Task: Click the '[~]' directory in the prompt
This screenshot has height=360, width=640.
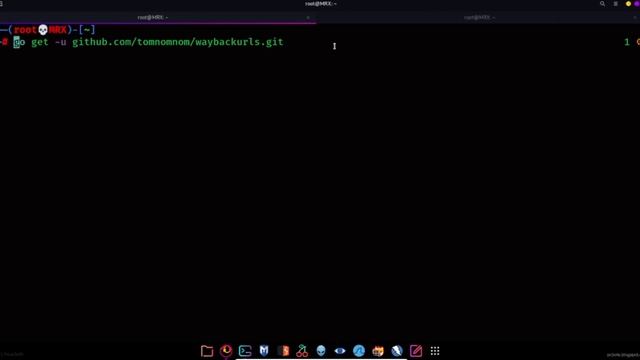Action: coord(87,30)
